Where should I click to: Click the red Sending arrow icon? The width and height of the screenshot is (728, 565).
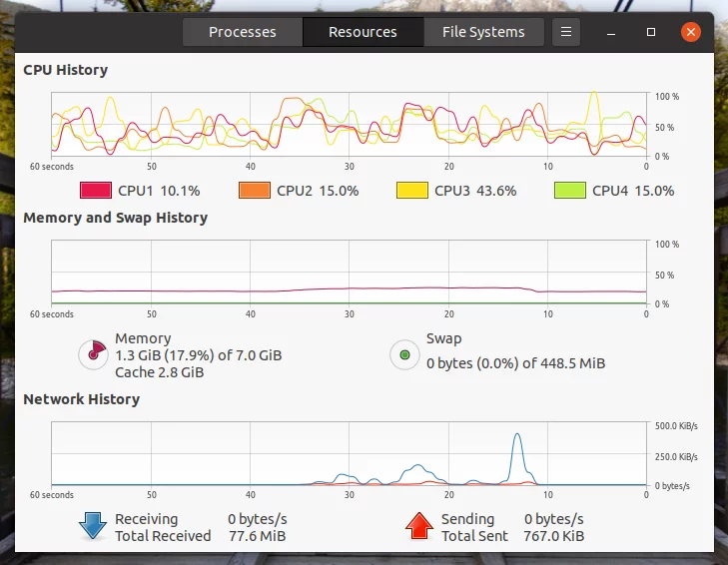(419, 526)
